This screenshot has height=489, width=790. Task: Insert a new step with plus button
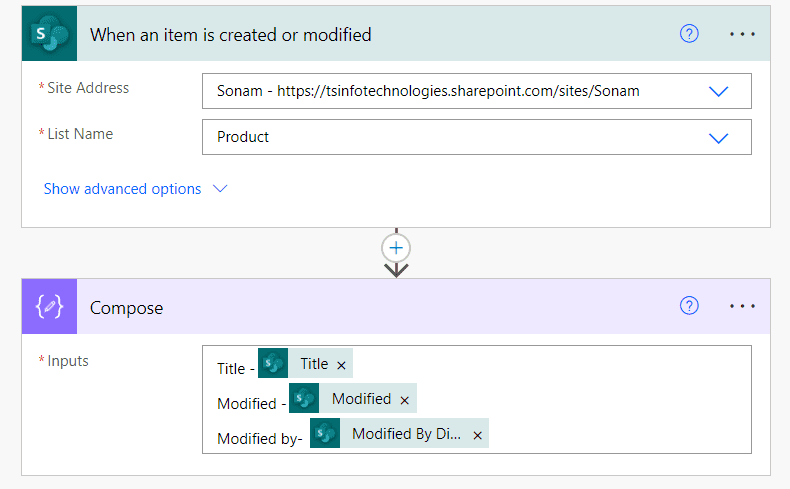[397, 247]
